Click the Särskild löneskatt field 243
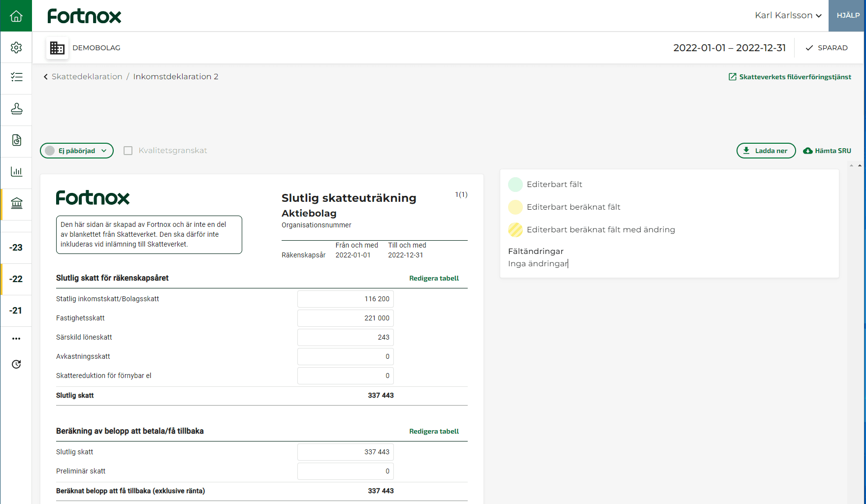This screenshot has width=866, height=504. pos(346,337)
